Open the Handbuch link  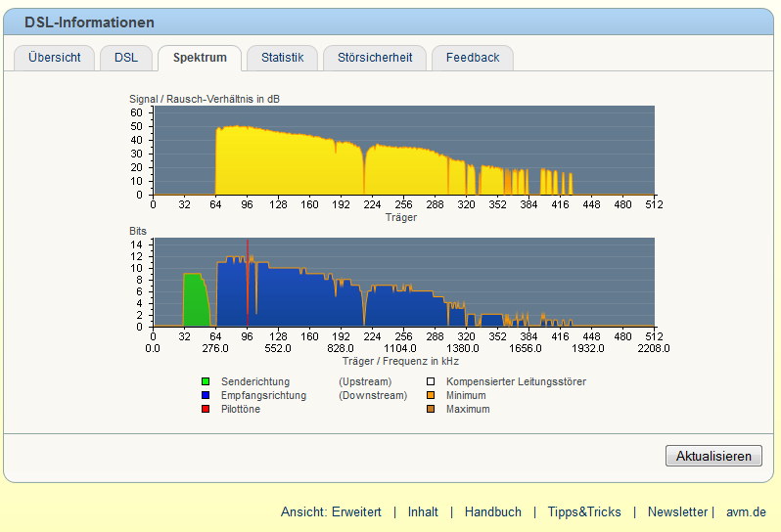492,511
